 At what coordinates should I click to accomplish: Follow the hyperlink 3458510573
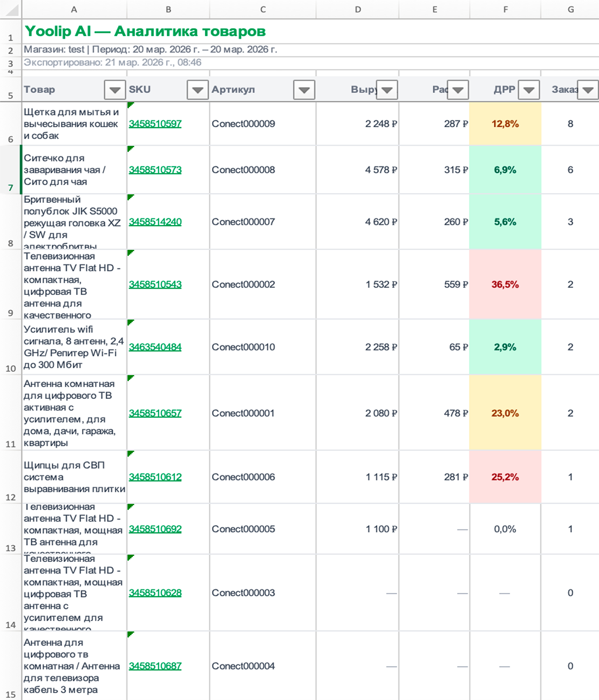pyautogui.click(x=154, y=170)
